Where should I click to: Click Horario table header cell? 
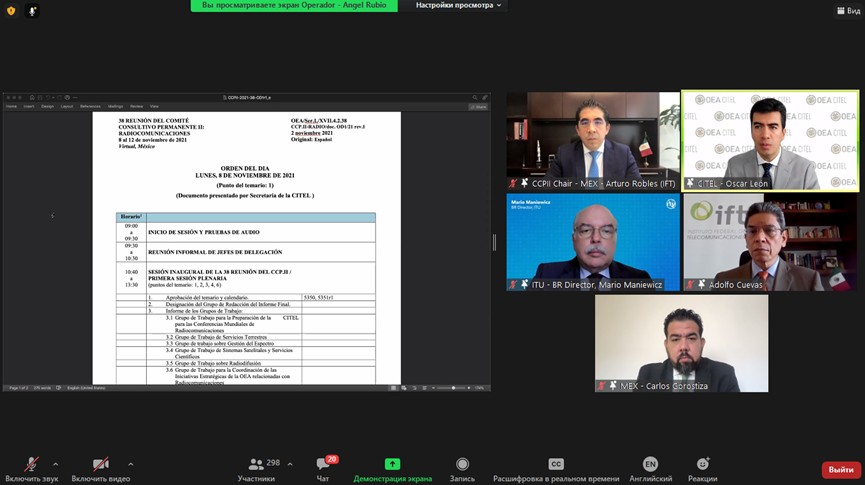coord(131,217)
